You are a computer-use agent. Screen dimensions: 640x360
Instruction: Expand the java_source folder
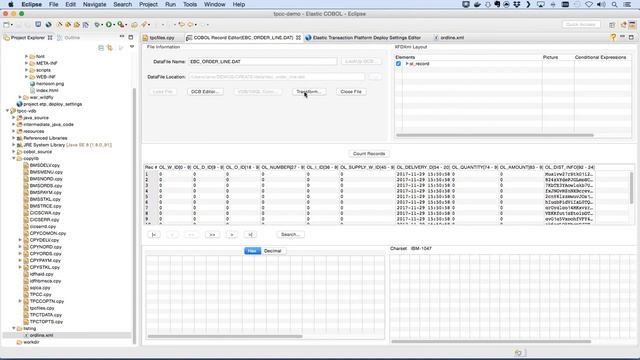coord(13,118)
